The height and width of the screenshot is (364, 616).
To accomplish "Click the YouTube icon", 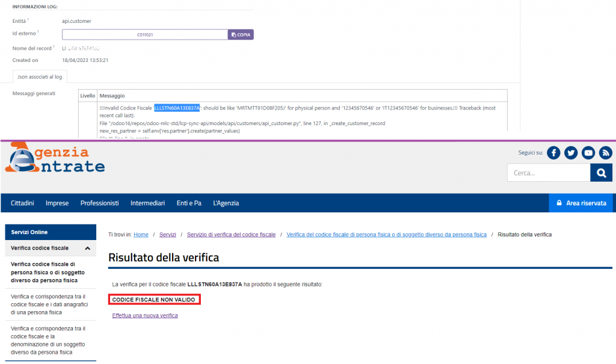I will point(588,153).
